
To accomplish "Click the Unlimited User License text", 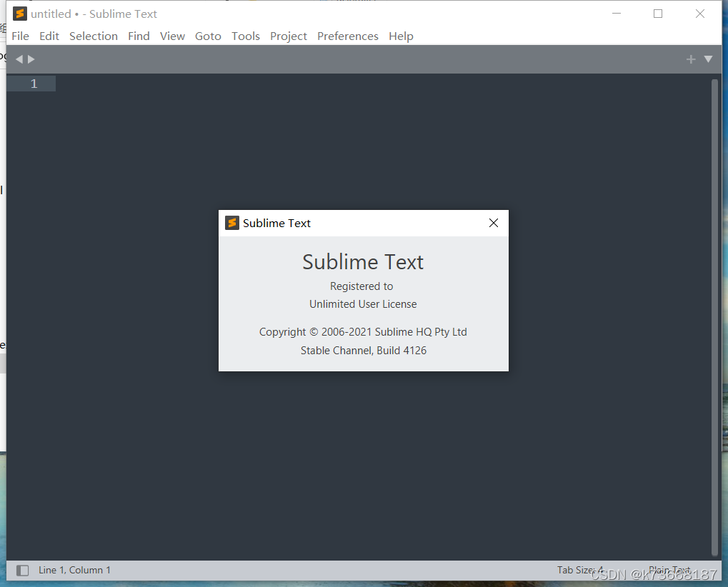I will 363,304.
